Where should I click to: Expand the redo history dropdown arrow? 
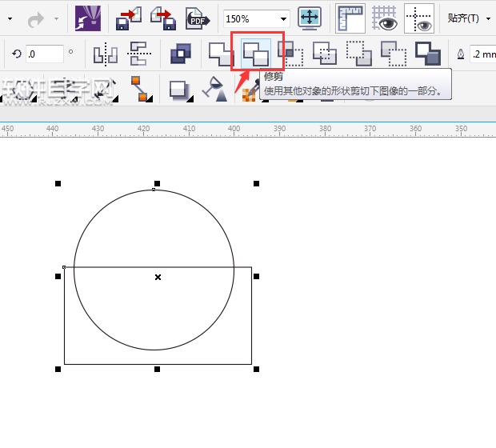pos(55,18)
